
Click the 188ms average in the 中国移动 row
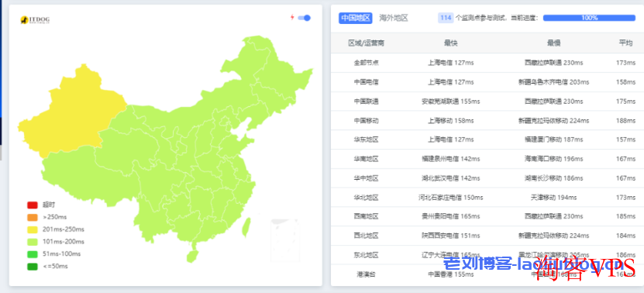pyautogui.click(x=626, y=121)
